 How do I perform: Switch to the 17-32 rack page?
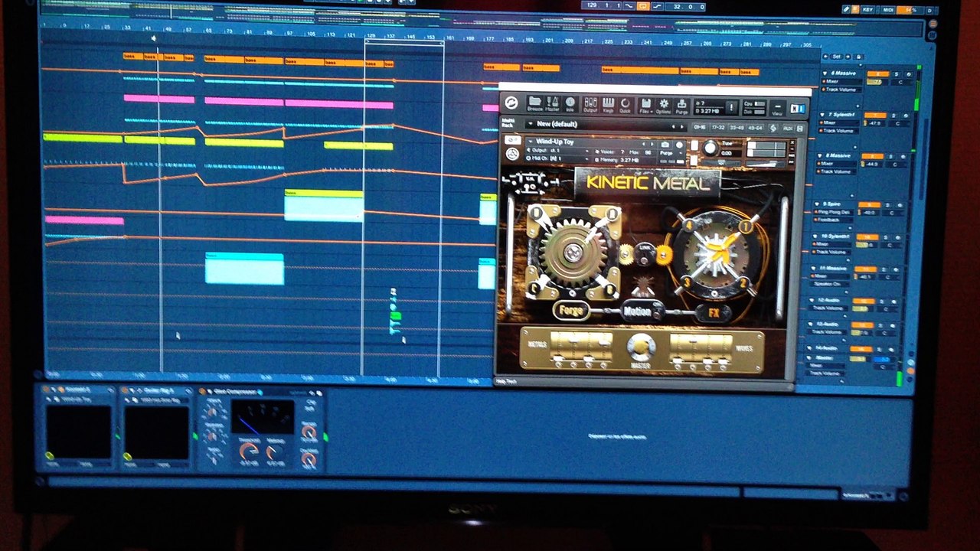pyautogui.click(x=718, y=127)
